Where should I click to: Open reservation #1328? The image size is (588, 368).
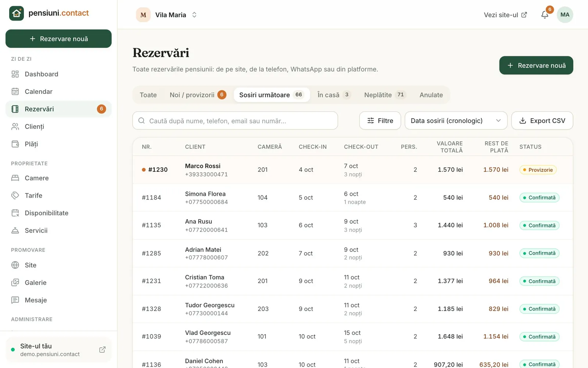[x=353, y=309]
